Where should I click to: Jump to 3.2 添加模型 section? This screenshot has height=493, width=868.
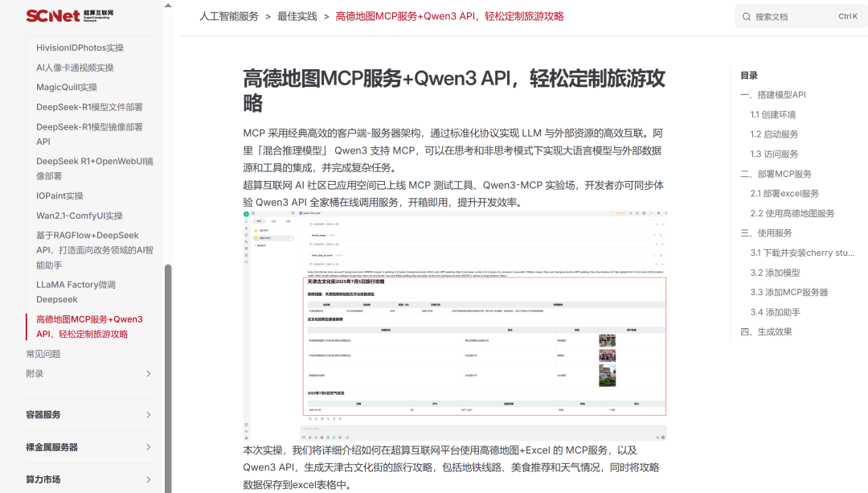(775, 273)
